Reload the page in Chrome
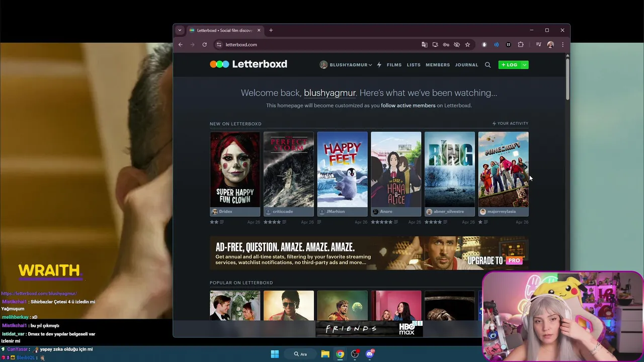644x362 pixels. tap(204, 45)
